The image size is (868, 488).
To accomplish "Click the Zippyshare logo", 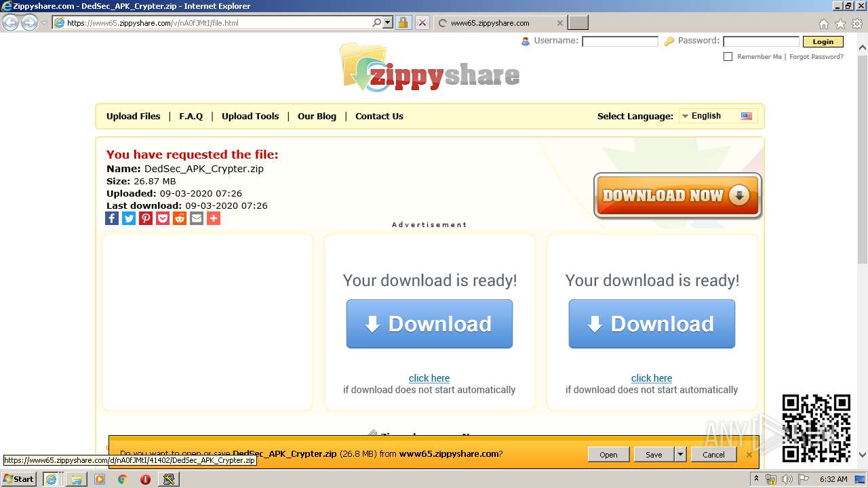I will tap(430, 67).
